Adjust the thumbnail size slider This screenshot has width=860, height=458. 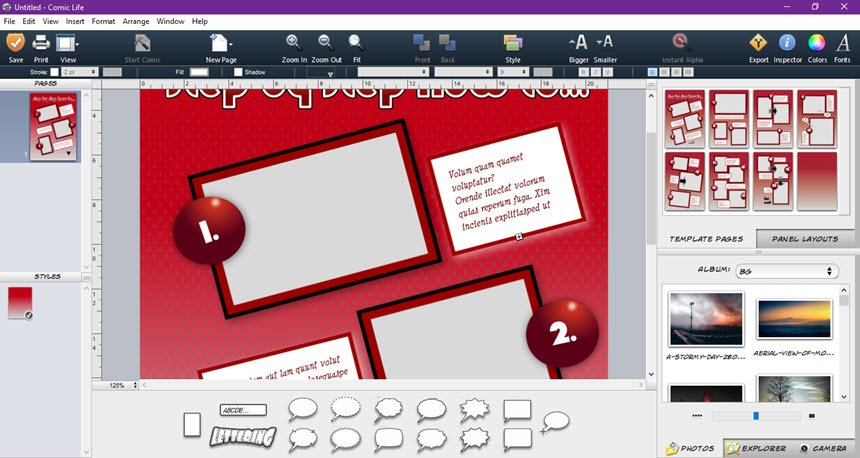(754, 416)
